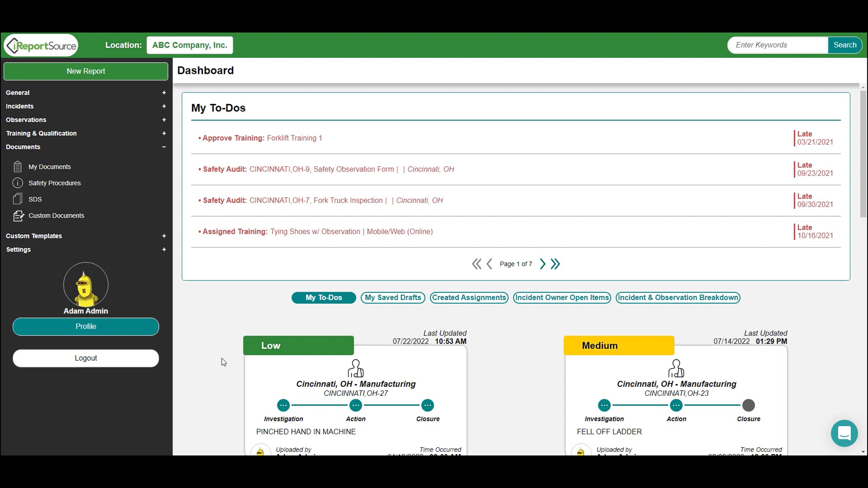Click the Enter Keywords search field
Screen dimensions: 868x488
(x=778, y=45)
